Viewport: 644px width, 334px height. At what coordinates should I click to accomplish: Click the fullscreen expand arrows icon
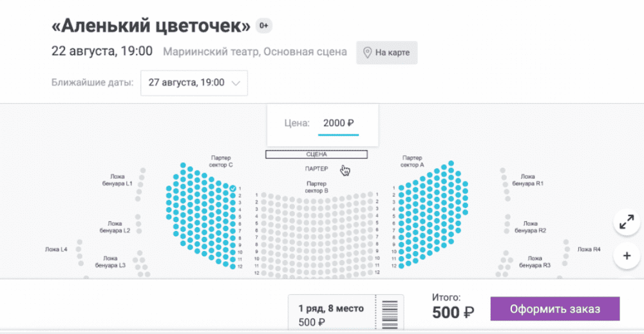[x=627, y=223]
